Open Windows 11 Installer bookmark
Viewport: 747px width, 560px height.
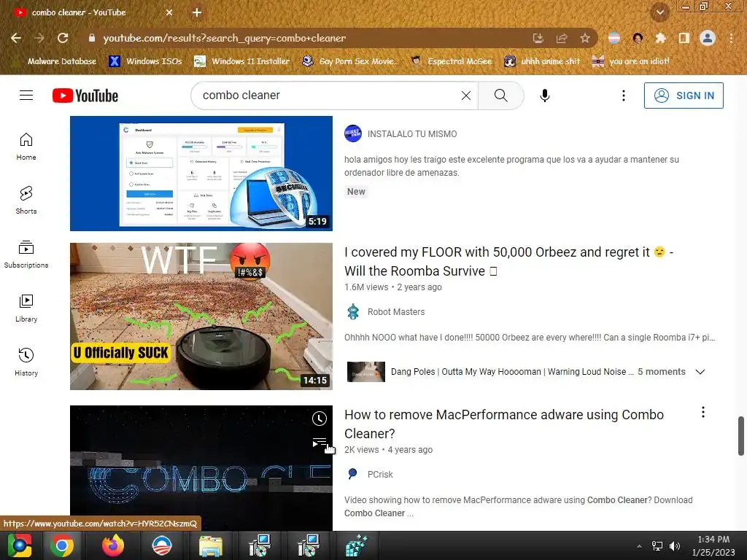click(242, 61)
